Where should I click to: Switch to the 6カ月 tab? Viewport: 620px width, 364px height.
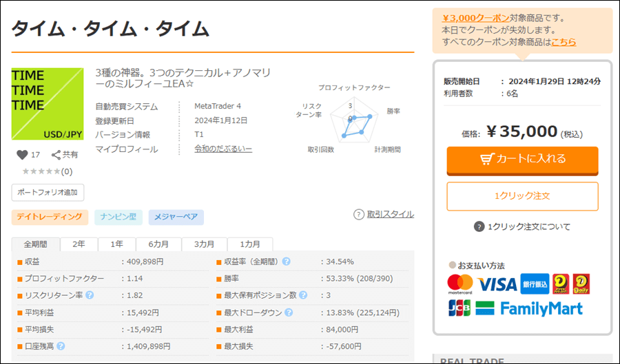(x=158, y=245)
